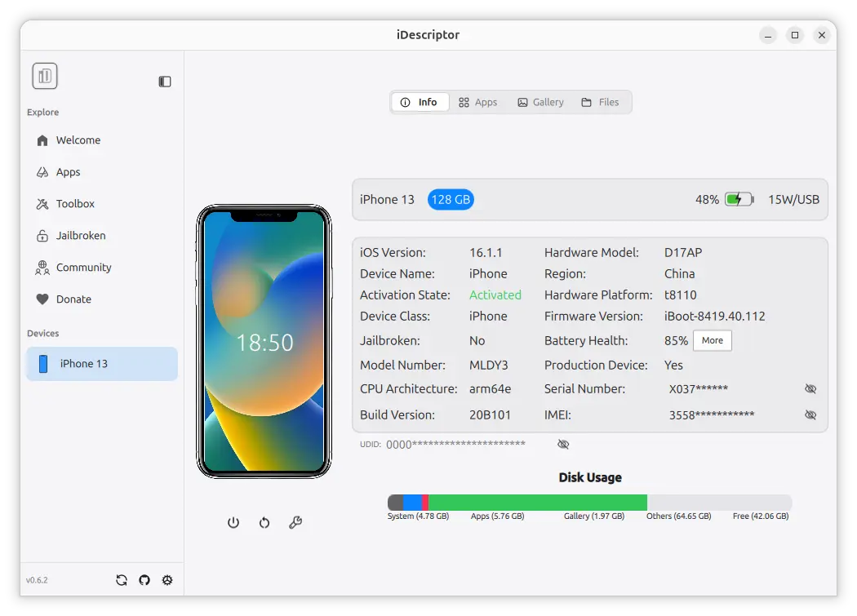The width and height of the screenshot is (857, 616).
Task: Close the iDescriptor window
Action: [821, 36]
